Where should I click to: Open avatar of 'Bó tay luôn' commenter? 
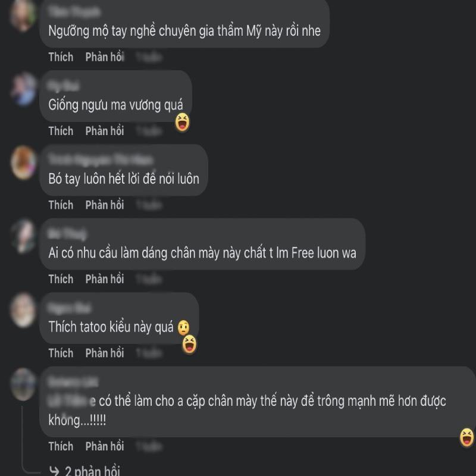(23, 162)
